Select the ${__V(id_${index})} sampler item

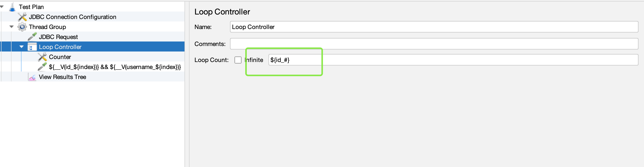115,67
